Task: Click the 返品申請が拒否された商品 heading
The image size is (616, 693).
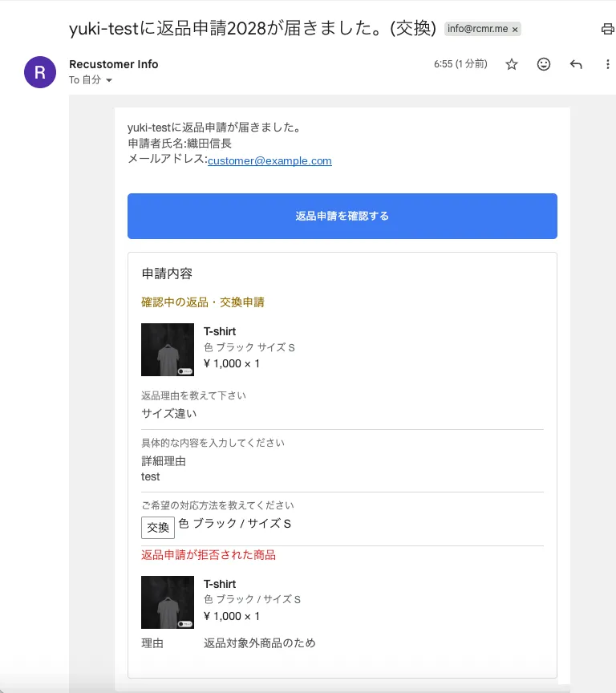Action: [209, 555]
